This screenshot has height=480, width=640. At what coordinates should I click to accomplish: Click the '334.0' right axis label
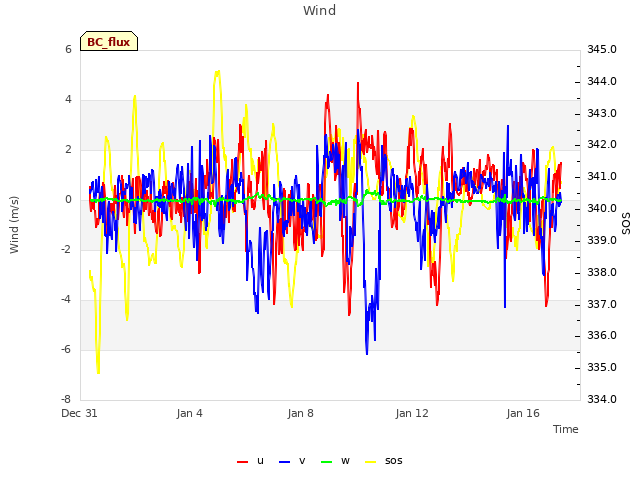(602, 399)
